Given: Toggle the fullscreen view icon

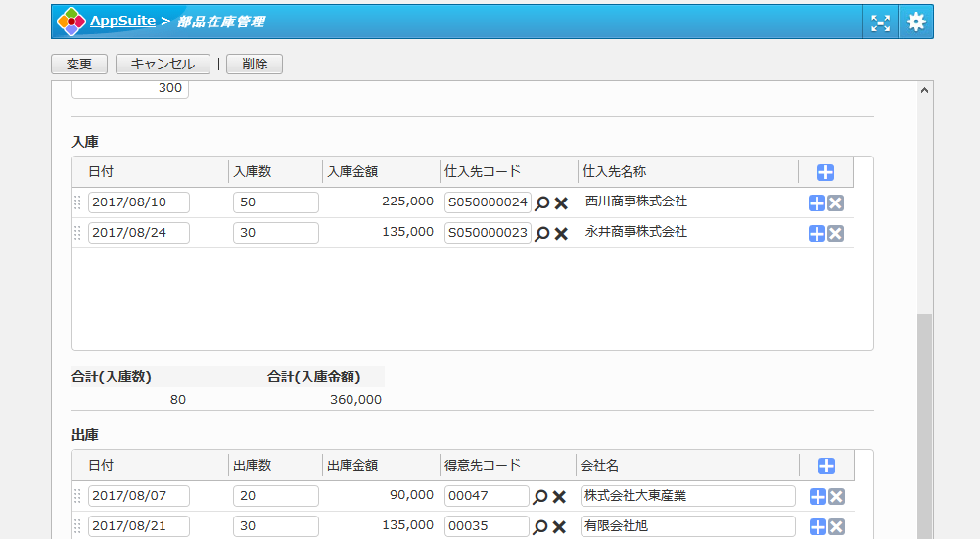Looking at the screenshot, I should click(x=880, y=22).
